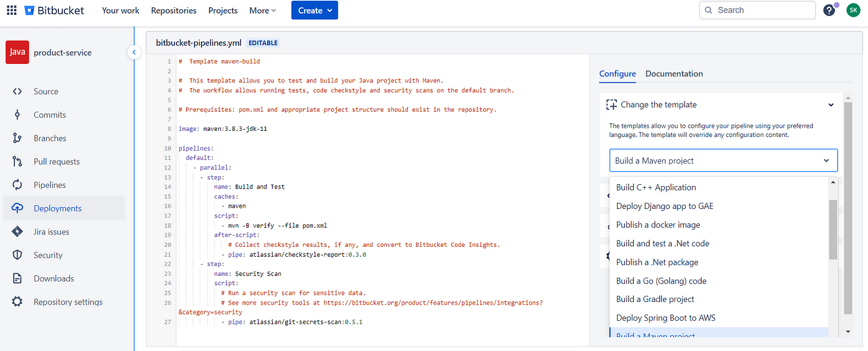This screenshot has height=351, width=868.
Task: Open the help question mark icon
Action: (829, 11)
